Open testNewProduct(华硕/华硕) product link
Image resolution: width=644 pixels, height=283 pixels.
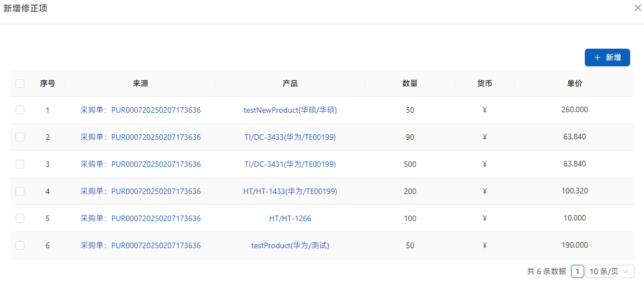tap(290, 110)
